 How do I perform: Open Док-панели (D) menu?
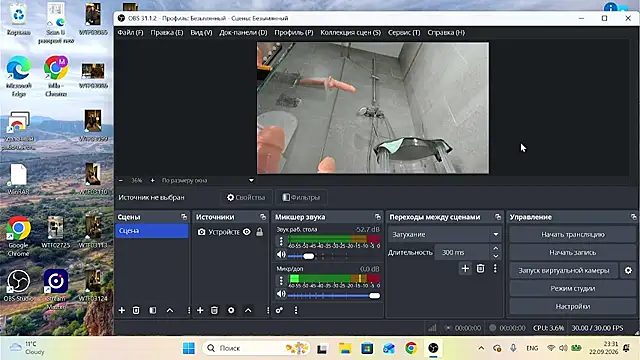click(x=243, y=32)
